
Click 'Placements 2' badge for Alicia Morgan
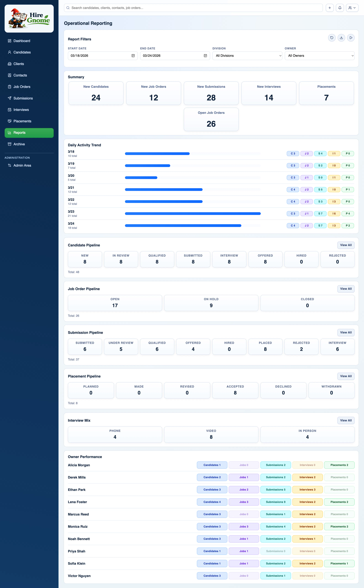[x=339, y=465]
